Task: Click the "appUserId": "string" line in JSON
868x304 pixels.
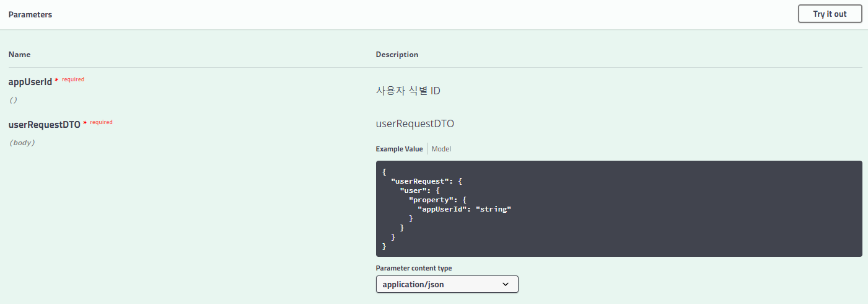Action: click(x=464, y=209)
